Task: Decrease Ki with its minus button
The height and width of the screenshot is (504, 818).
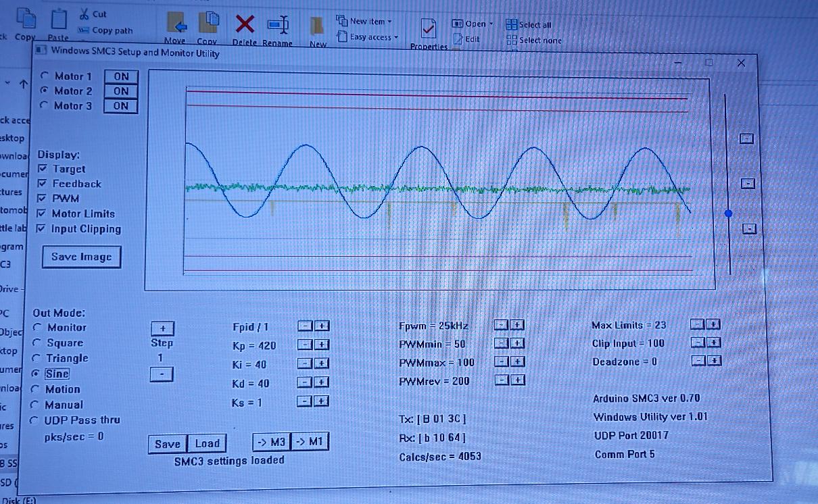Action: pyautogui.click(x=306, y=363)
